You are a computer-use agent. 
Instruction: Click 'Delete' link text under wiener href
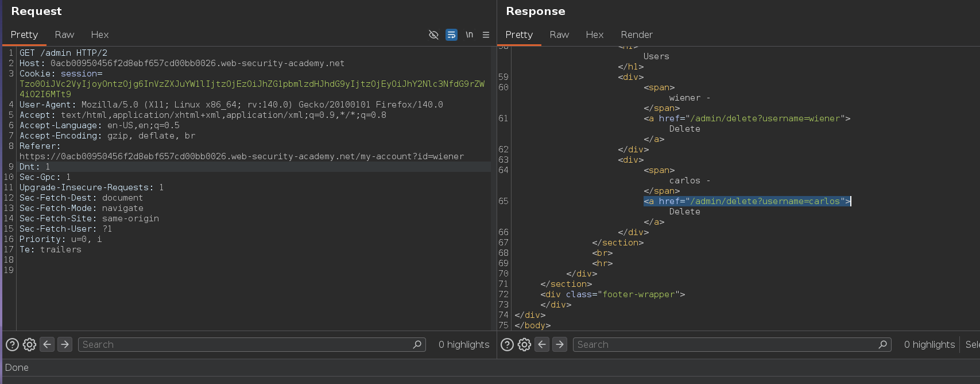[x=684, y=129]
